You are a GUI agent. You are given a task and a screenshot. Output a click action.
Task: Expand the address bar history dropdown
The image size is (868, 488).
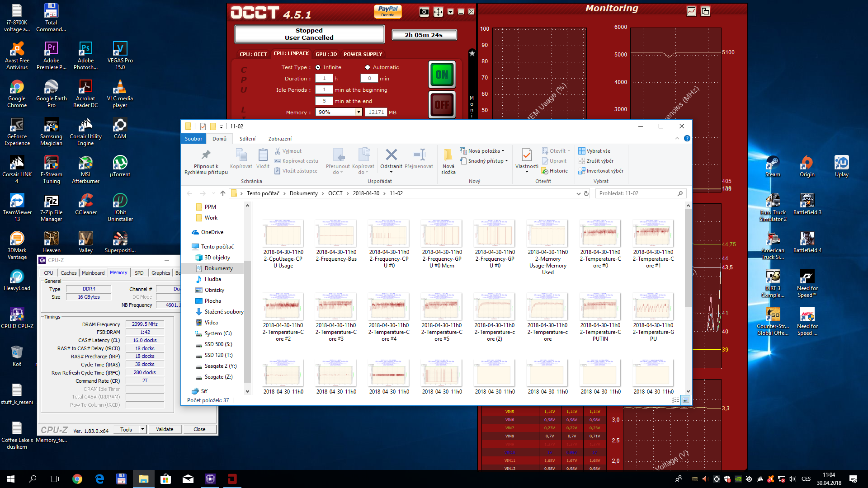coord(578,193)
